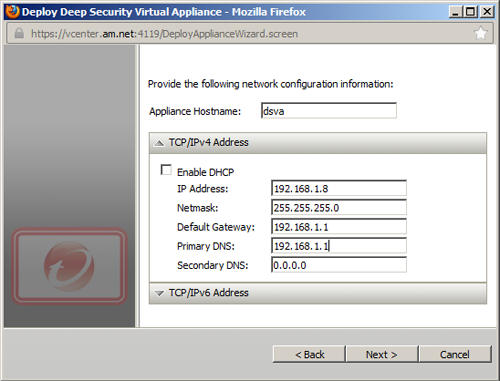Proceed with the Next button
The image size is (500, 381).
(x=382, y=354)
